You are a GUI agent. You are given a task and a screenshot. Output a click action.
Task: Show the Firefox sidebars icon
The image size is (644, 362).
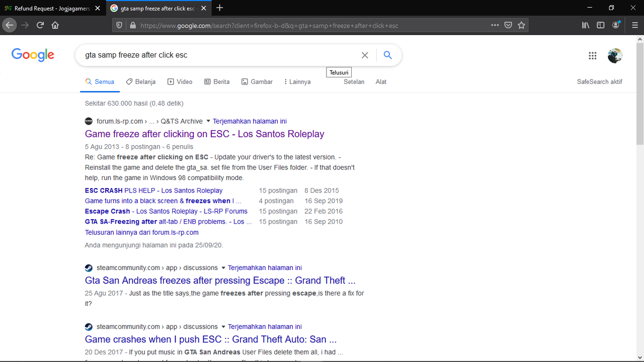601,25
